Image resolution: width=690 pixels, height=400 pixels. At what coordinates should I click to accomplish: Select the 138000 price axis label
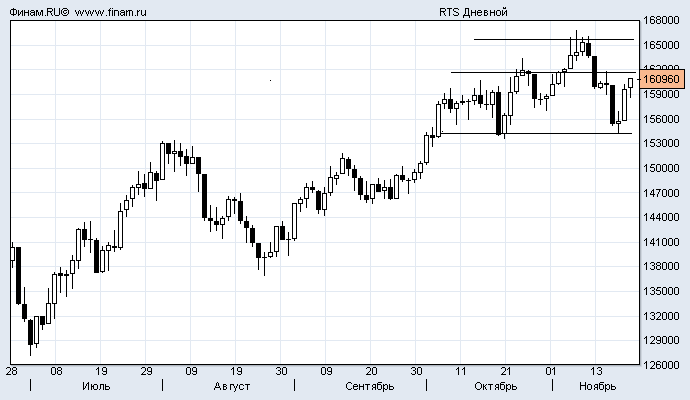click(661, 266)
